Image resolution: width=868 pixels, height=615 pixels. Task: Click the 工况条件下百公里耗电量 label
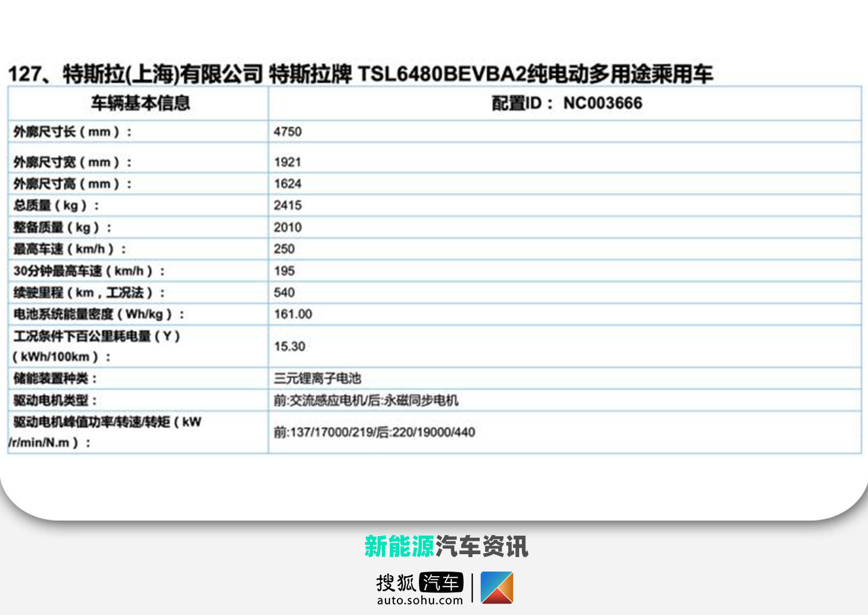click(x=97, y=346)
